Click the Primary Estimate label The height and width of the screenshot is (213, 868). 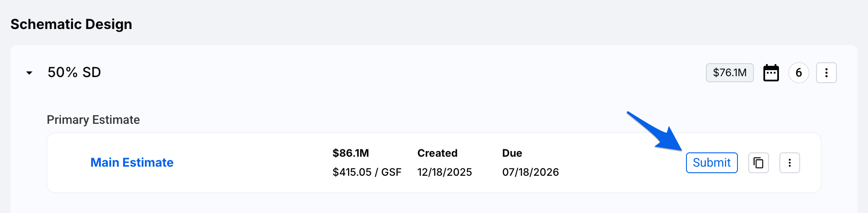click(x=93, y=119)
